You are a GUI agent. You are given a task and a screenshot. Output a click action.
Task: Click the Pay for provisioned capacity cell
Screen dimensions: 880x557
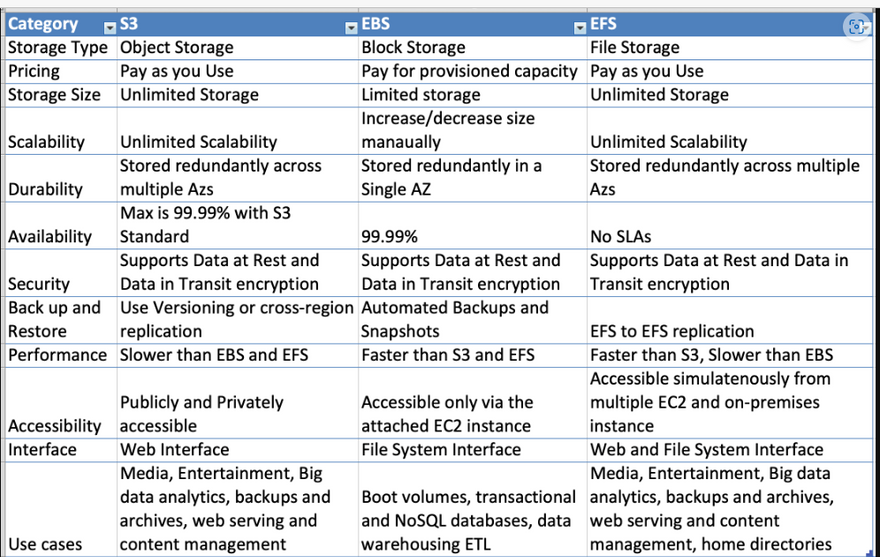tap(469, 71)
